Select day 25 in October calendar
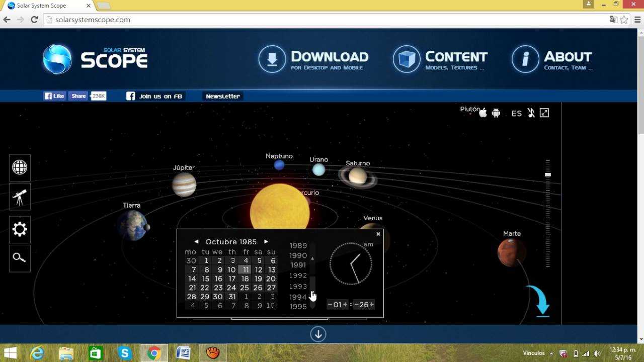The height and width of the screenshot is (362, 644). point(245,288)
